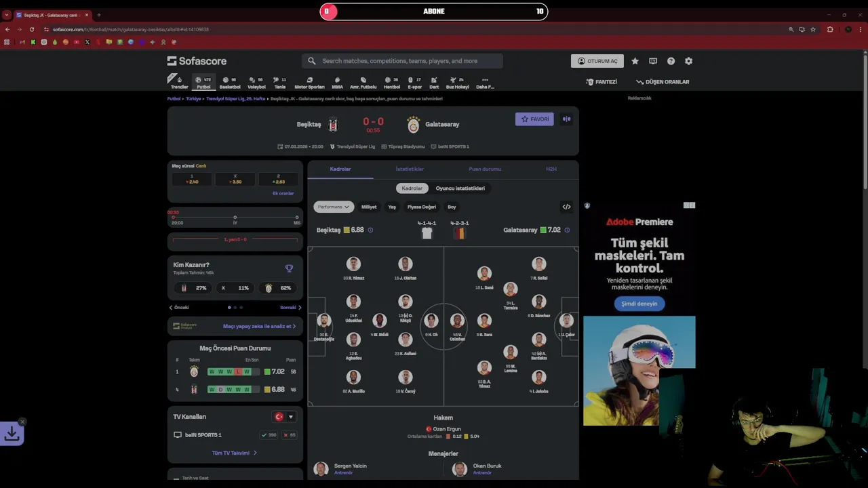Select Dart sport category
The width and height of the screenshot is (868, 488).
pyautogui.click(x=434, y=83)
